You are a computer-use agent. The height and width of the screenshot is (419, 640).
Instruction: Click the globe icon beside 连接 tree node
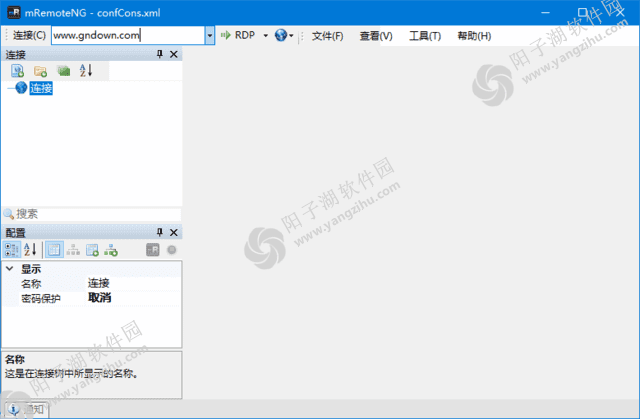pos(21,87)
